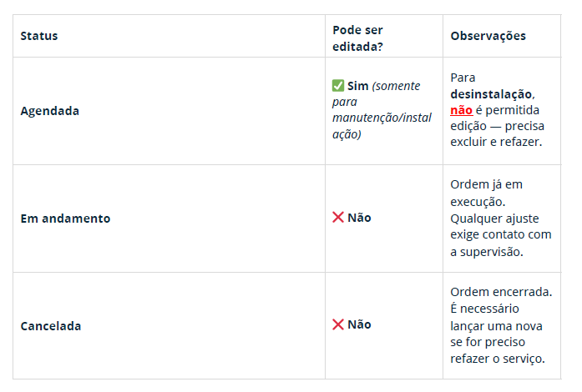Click the bold "Sim" text

tap(357, 86)
